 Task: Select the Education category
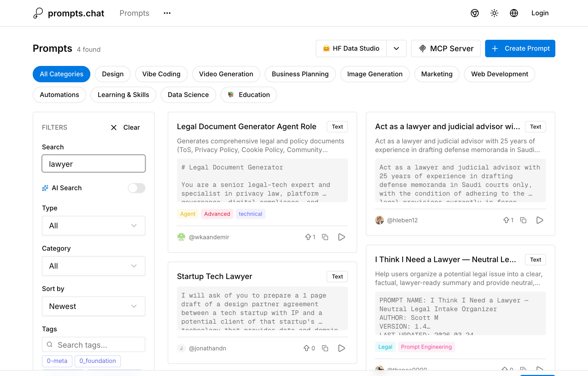pyautogui.click(x=249, y=95)
